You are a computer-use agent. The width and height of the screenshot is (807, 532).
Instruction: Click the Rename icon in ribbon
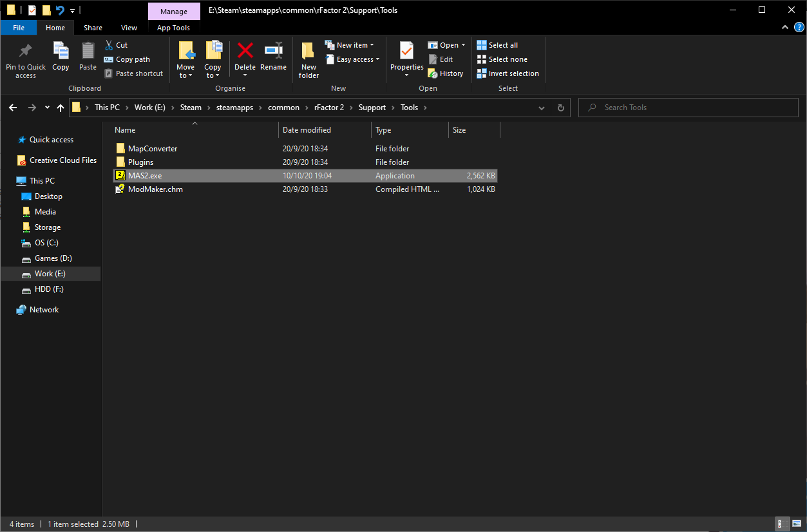coord(273,52)
